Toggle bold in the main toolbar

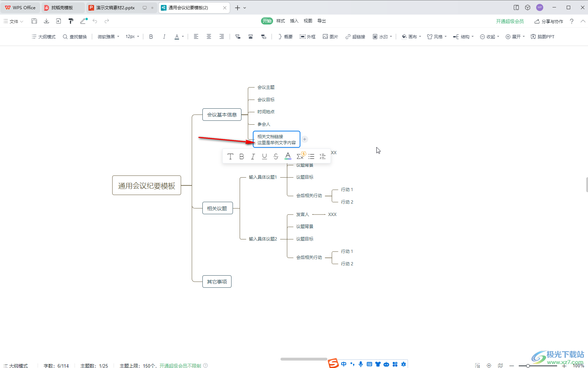pos(151,37)
